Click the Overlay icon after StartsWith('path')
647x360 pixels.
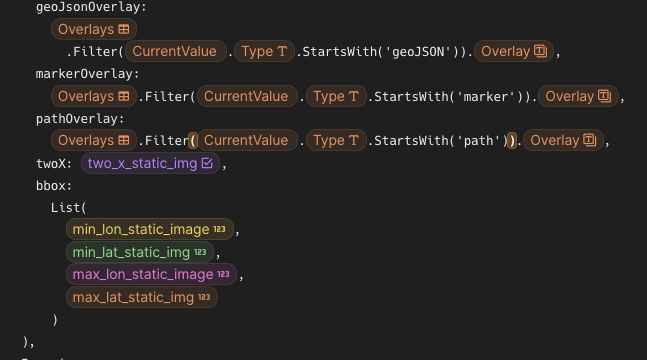(590, 140)
